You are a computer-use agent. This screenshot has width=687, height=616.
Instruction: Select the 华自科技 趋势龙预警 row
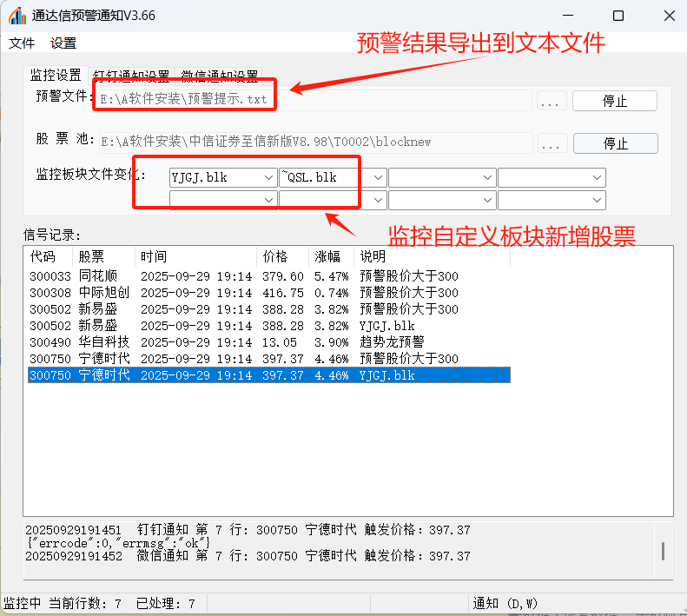point(261,342)
